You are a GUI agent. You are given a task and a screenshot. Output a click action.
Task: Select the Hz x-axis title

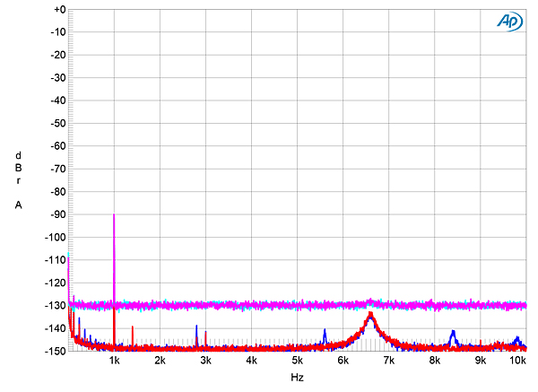(x=297, y=379)
